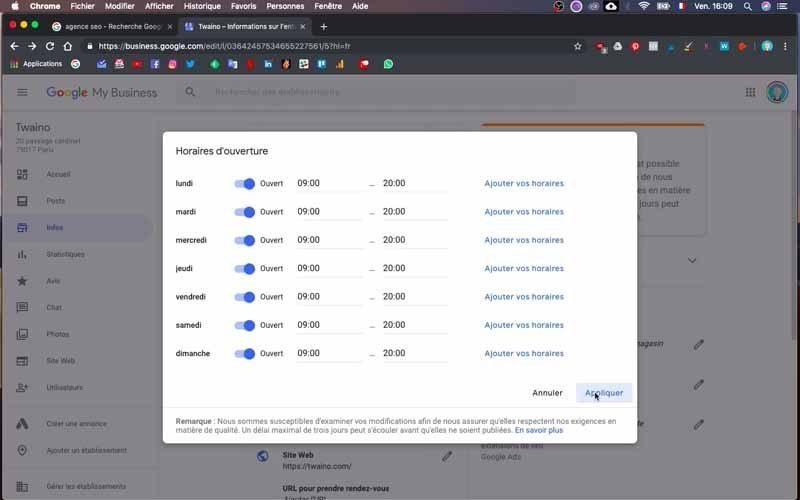This screenshot has width=800, height=500.
Task: Open samedi opening time 09:00 field
Action: coord(330,325)
